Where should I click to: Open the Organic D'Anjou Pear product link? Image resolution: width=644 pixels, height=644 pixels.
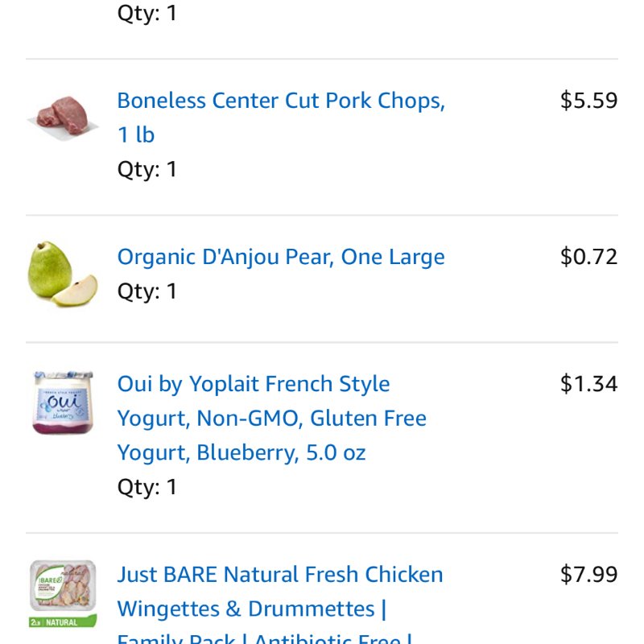[281, 257]
